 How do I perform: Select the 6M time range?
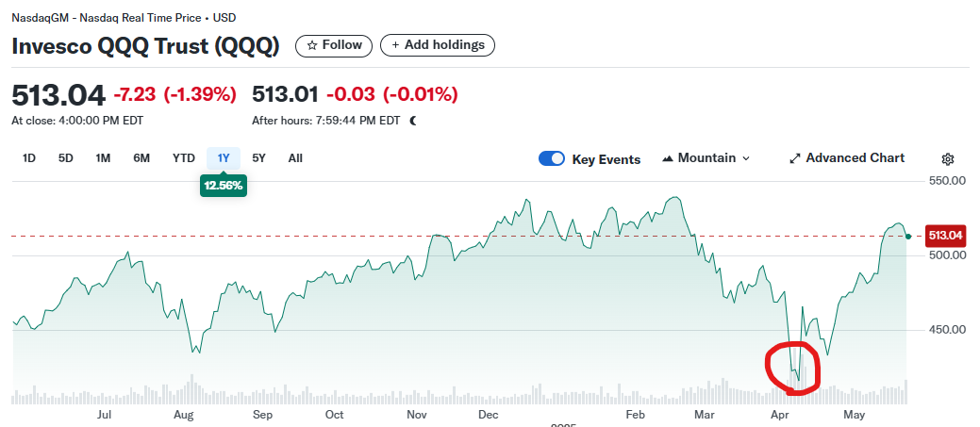(x=141, y=158)
